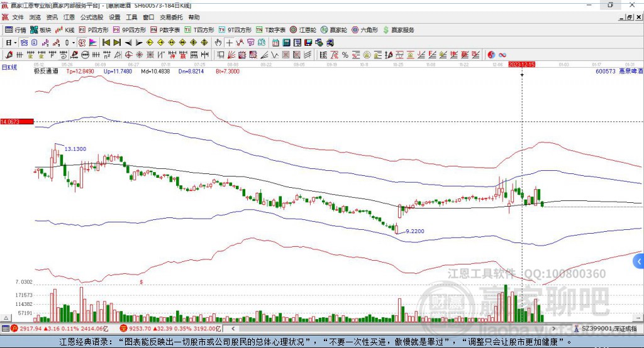Click the blue infinity loop icon

coord(502,55)
